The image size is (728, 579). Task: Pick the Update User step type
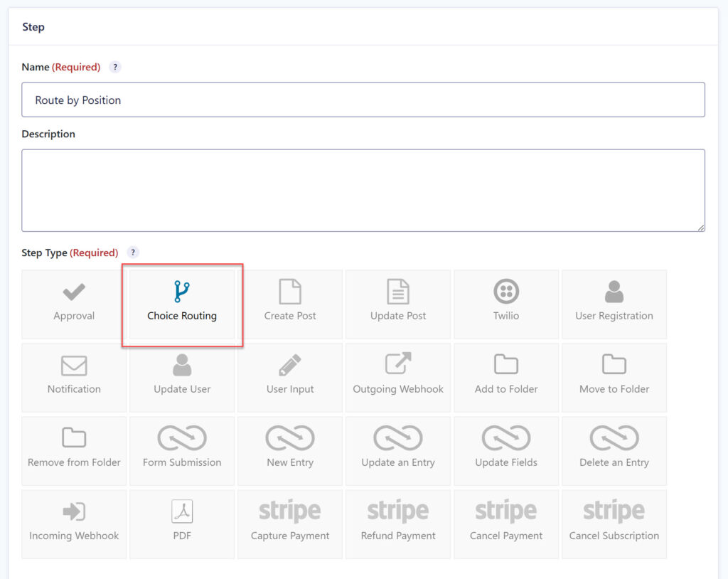tap(182, 378)
